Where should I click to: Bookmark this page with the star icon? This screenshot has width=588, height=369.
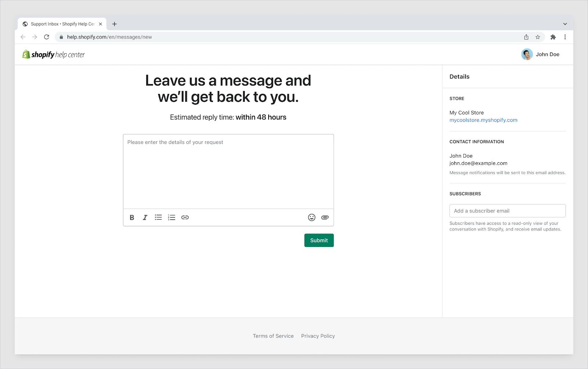[538, 37]
